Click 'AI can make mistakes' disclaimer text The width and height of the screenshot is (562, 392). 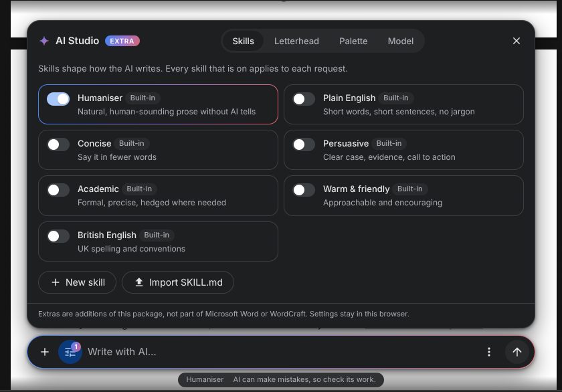pos(304,379)
